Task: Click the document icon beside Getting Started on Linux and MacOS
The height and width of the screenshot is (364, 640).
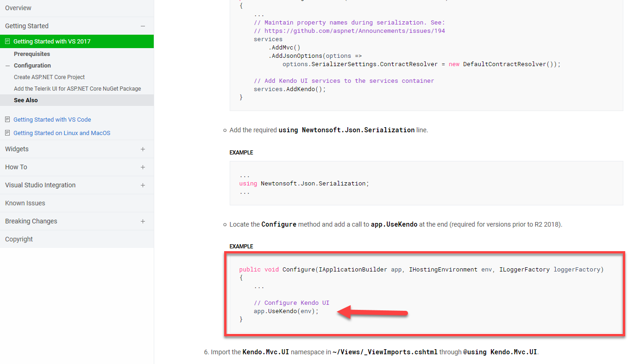Action: [x=7, y=133]
